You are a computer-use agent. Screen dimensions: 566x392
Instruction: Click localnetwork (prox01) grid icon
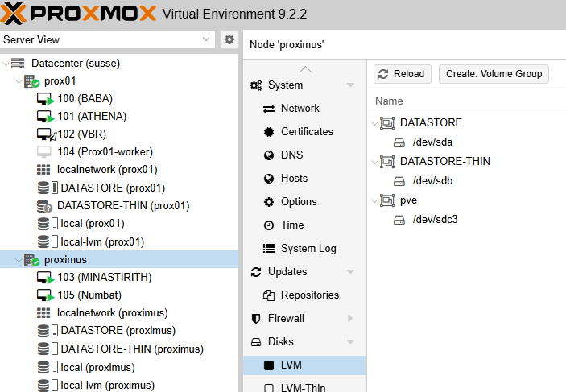[x=43, y=170]
